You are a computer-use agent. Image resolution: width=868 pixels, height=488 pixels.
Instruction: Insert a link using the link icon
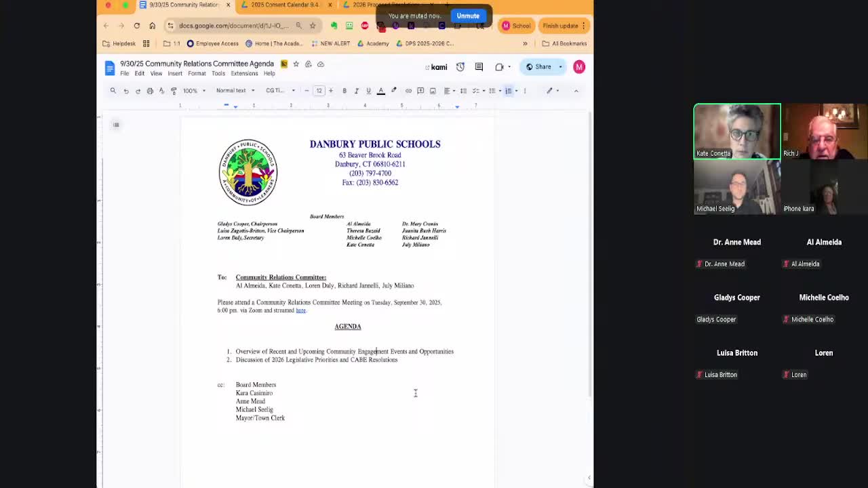[x=408, y=90]
